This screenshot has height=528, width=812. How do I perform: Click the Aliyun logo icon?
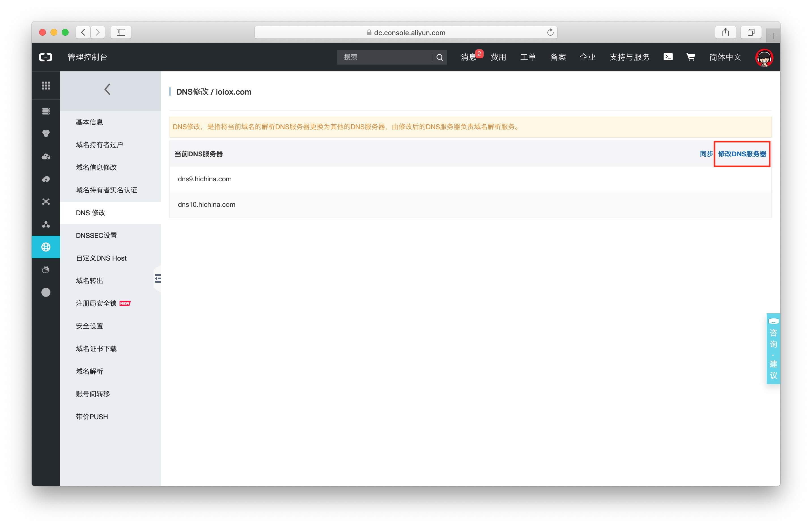pos(46,57)
